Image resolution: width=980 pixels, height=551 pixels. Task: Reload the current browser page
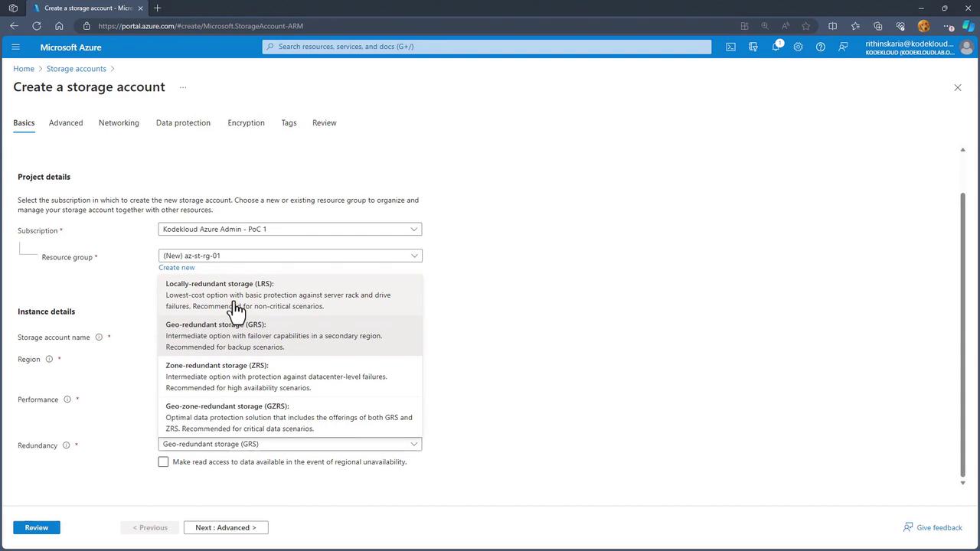click(36, 26)
